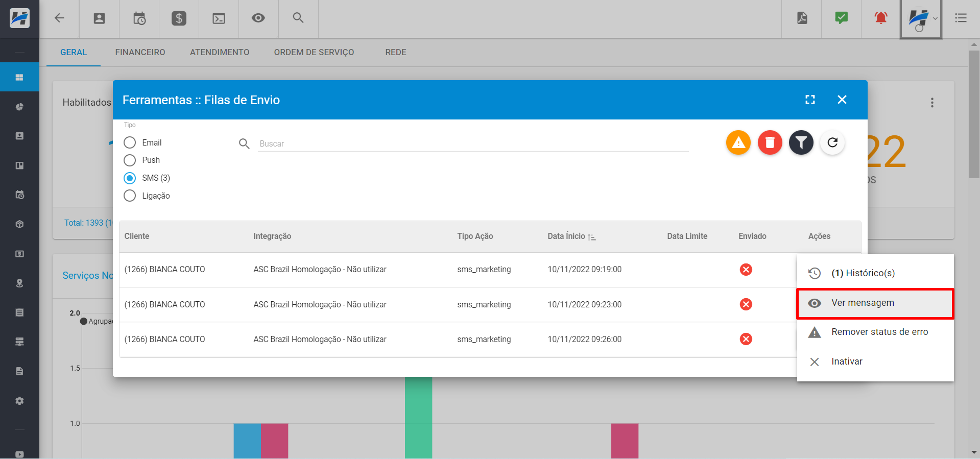
Task: Click the 10/11/2022 09:23:00 date cell
Action: [x=585, y=305]
